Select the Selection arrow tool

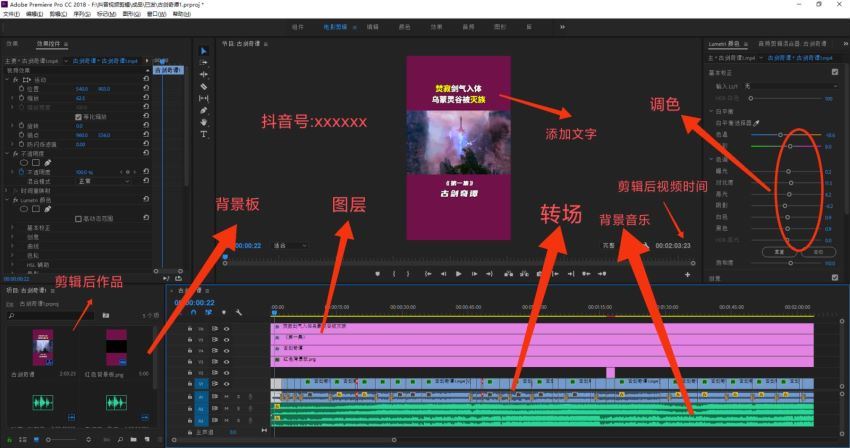[x=204, y=51]
